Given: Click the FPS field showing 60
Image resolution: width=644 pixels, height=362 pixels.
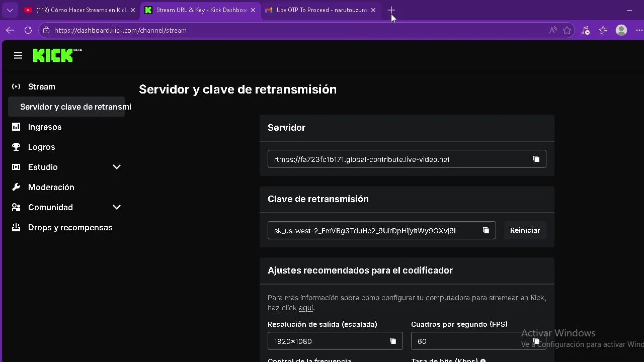Looking at the screenshot, I should [x=478, y=341].
